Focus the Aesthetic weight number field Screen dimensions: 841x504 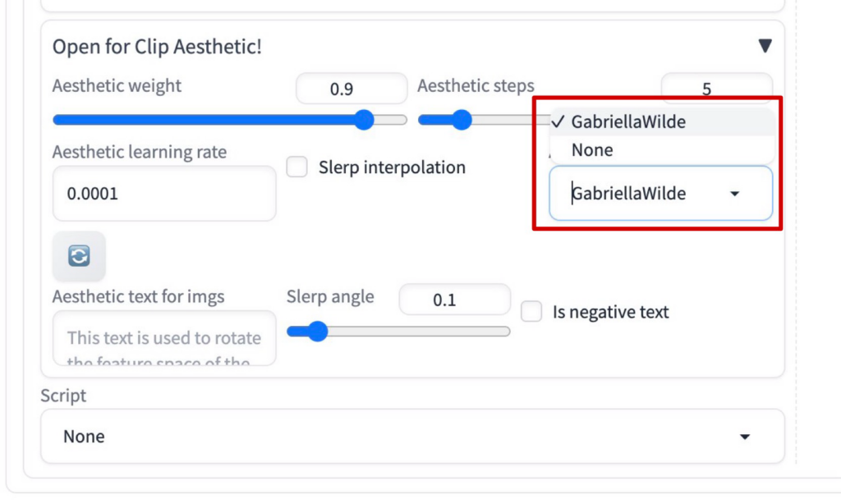[x=351, y=89]
